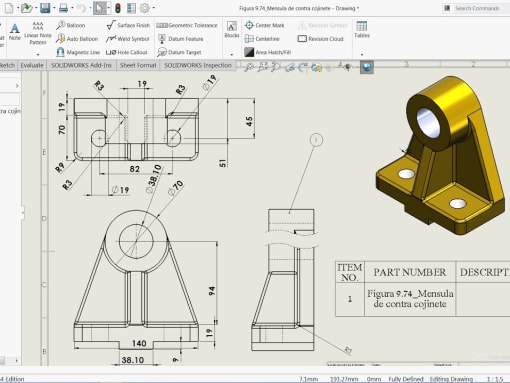Add an Auto Balloon

[77, 39]
